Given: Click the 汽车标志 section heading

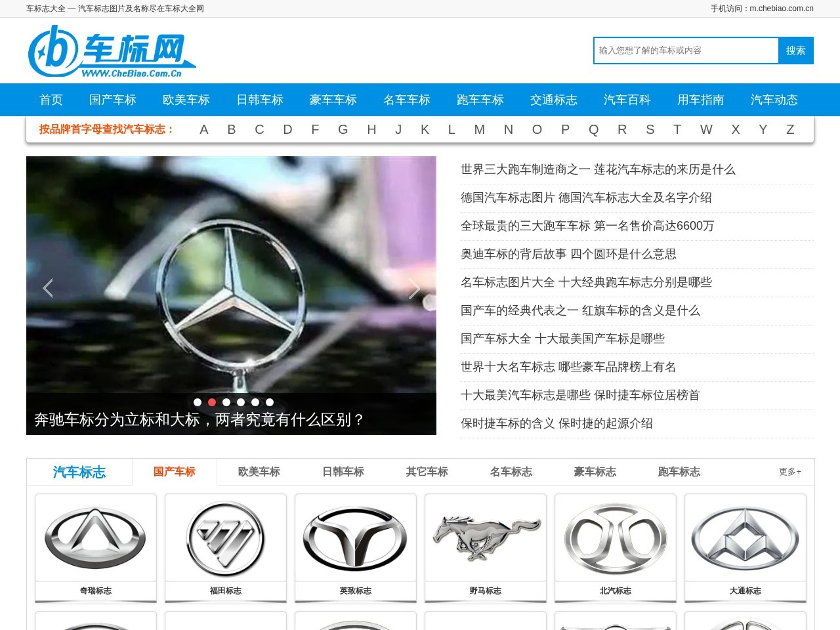Looking at the screenshot, I should click(79, 472).
